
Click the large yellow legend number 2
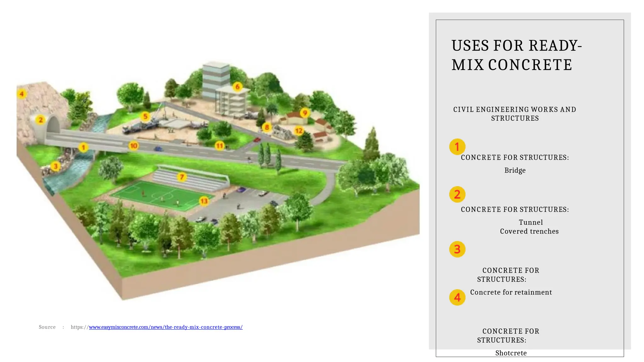click(x=457, y=195)
